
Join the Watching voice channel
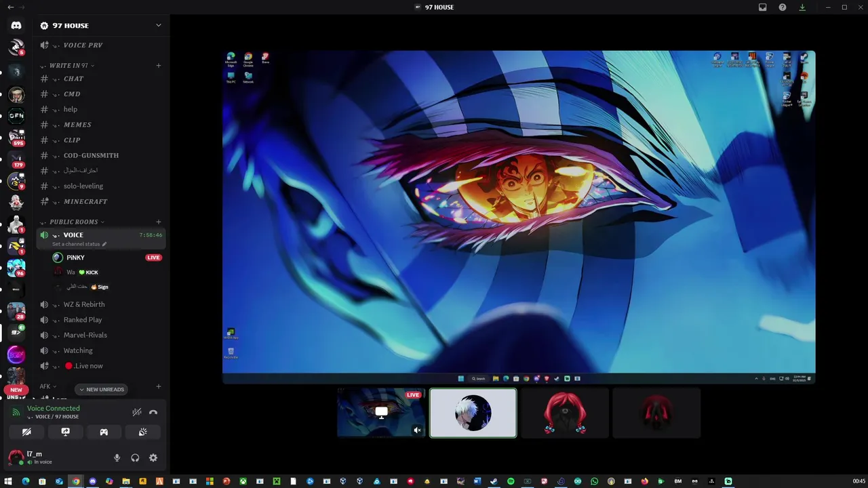(102, 350)
